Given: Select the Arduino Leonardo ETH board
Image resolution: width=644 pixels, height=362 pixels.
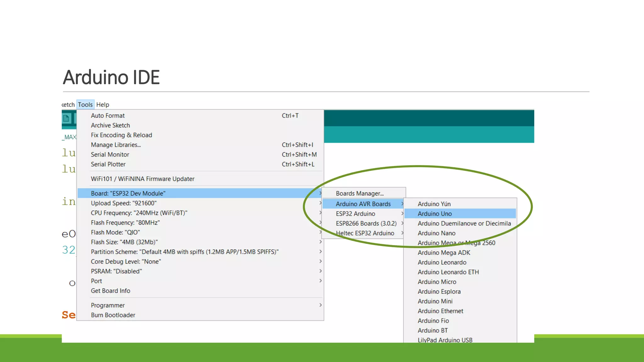Looking at the screenshot, I should click(460, 272).
